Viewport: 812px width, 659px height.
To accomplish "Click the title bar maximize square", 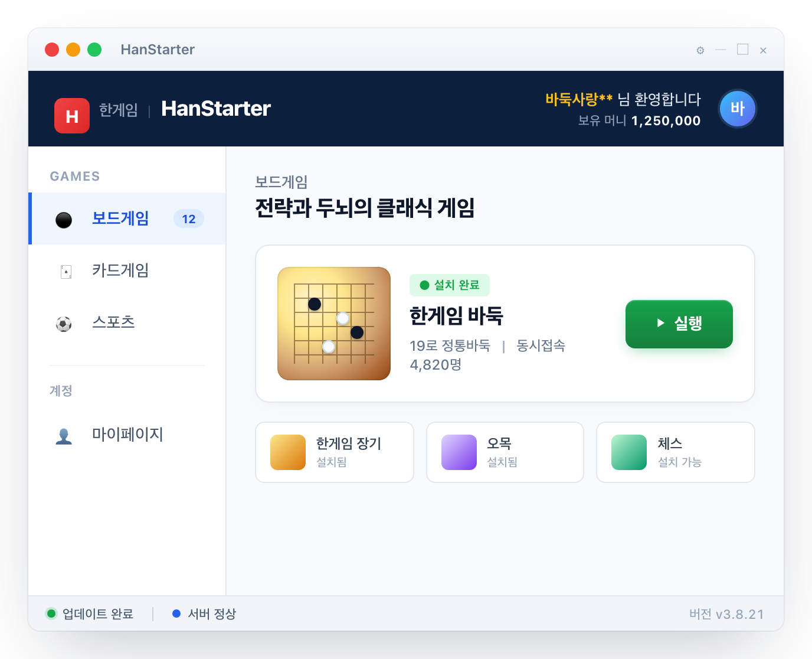I will (743, 50).
